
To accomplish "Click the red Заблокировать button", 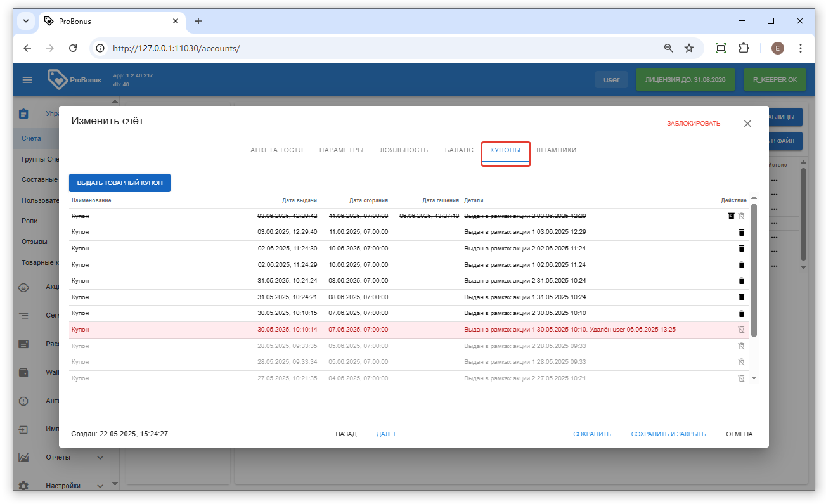I will pos(694,124).
